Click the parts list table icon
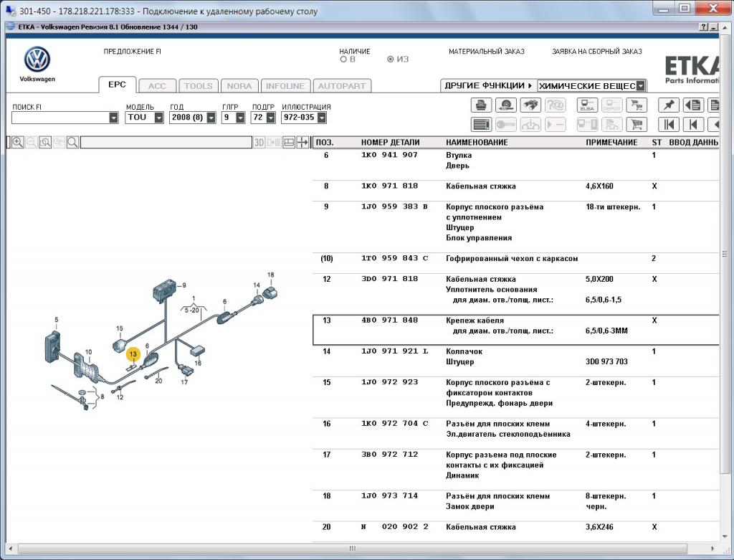 pos(481,125)
